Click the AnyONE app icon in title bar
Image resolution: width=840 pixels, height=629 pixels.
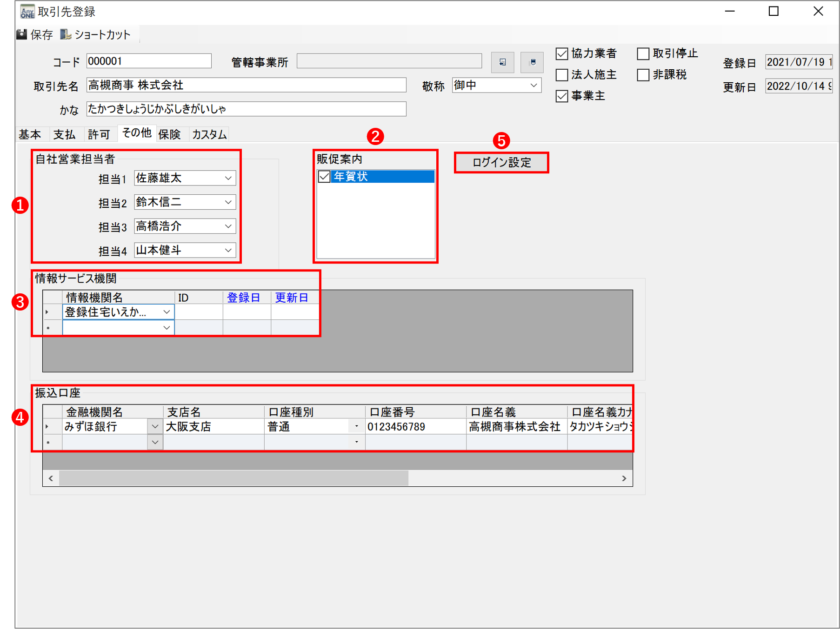pos(27,12)
